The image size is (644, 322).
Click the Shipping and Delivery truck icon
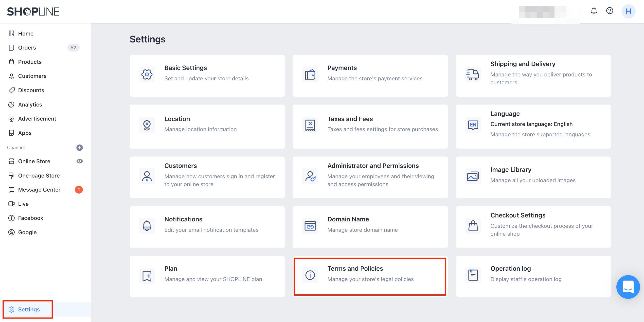coord(472,74)
